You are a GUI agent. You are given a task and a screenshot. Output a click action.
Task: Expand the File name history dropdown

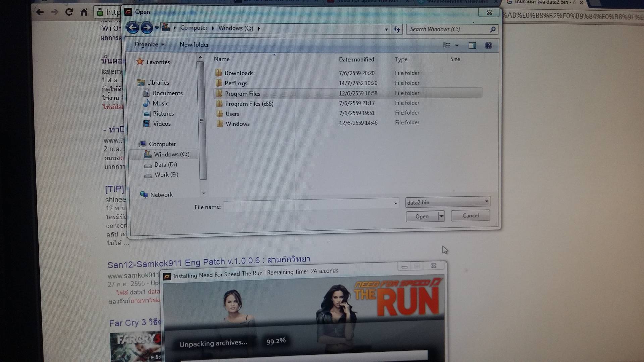(396, 203)
